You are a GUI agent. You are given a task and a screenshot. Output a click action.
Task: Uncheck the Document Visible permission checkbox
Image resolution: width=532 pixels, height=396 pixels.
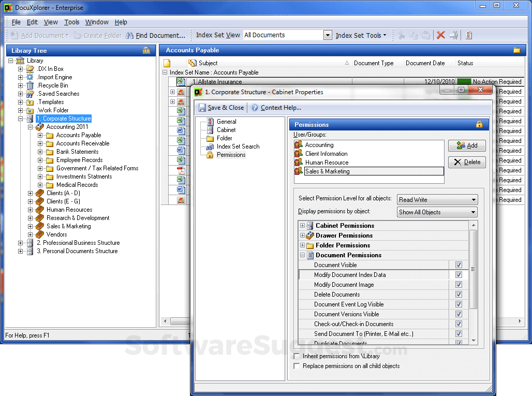tap(459, 265)
